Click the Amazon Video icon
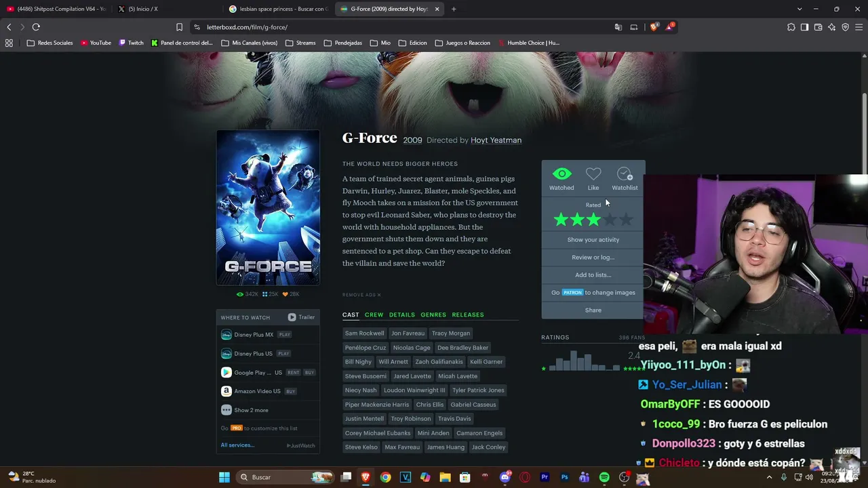The height and width of the screenshot is (488, 868). click(226, 391)
